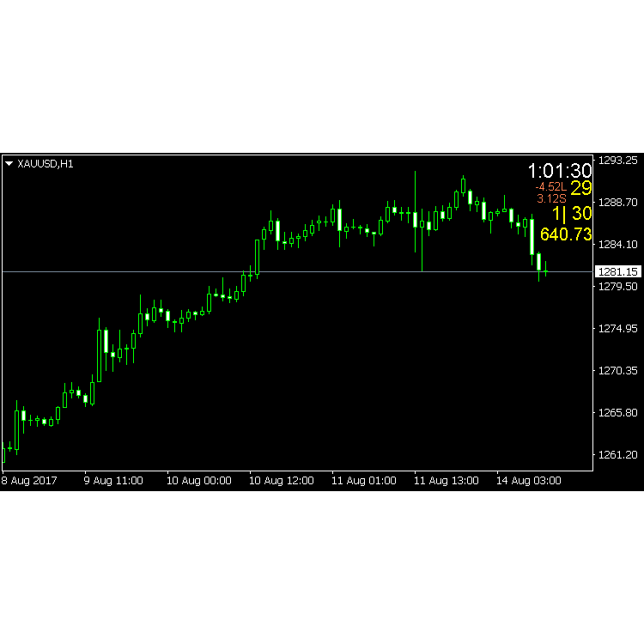The height and width of the screenshot is (644, 644).
Task: Click the 1:01:30 candle timer display
Action: [x=560, y=171]
